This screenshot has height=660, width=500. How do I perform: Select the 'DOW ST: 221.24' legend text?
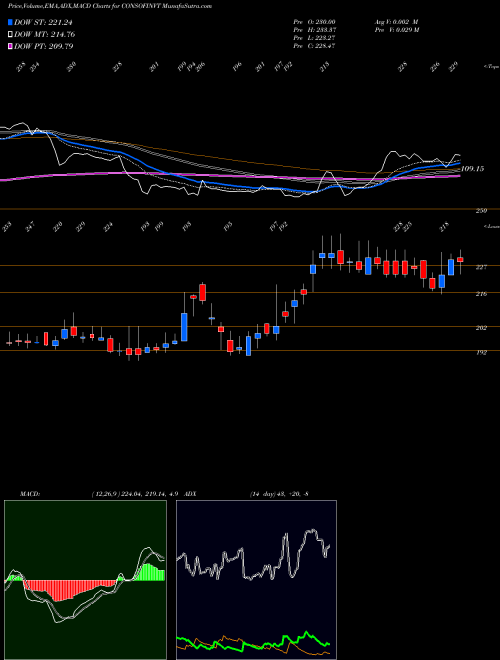(x=44, y=22)
